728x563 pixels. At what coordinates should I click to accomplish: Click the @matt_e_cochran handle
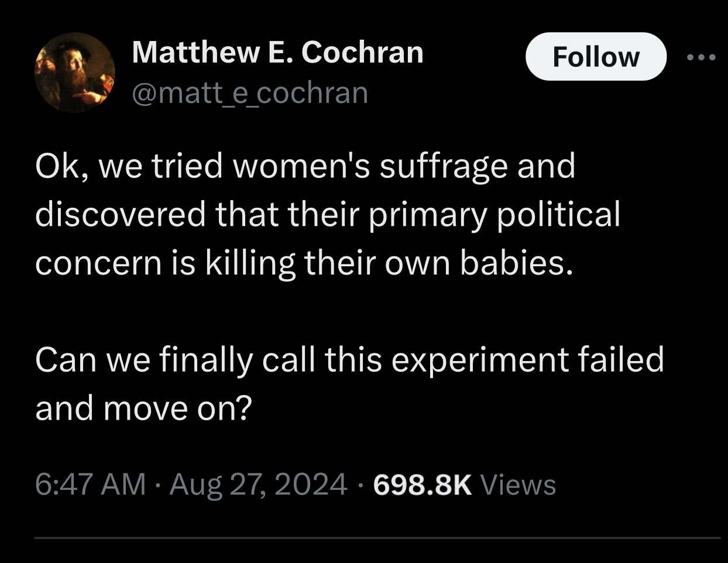click(x=250, y=93)
